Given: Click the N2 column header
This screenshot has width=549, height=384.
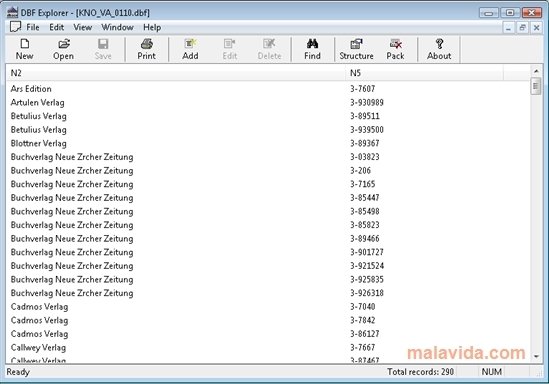Looking at the screenshot, I should (x=176, y=73).
